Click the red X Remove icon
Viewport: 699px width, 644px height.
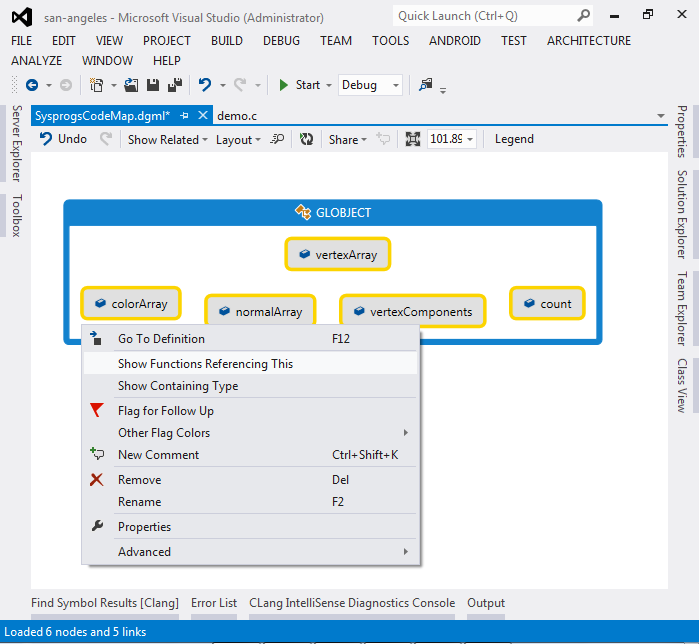[97, 480]
